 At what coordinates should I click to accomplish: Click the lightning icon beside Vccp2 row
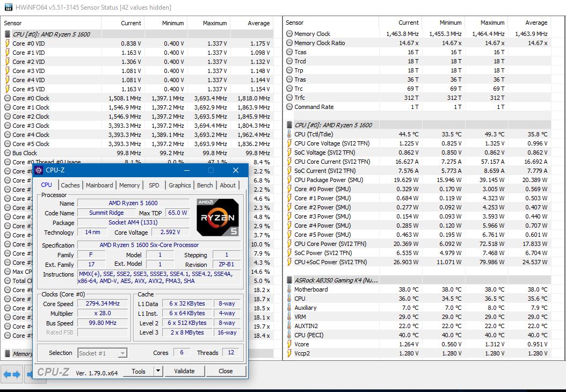point(289,353)
